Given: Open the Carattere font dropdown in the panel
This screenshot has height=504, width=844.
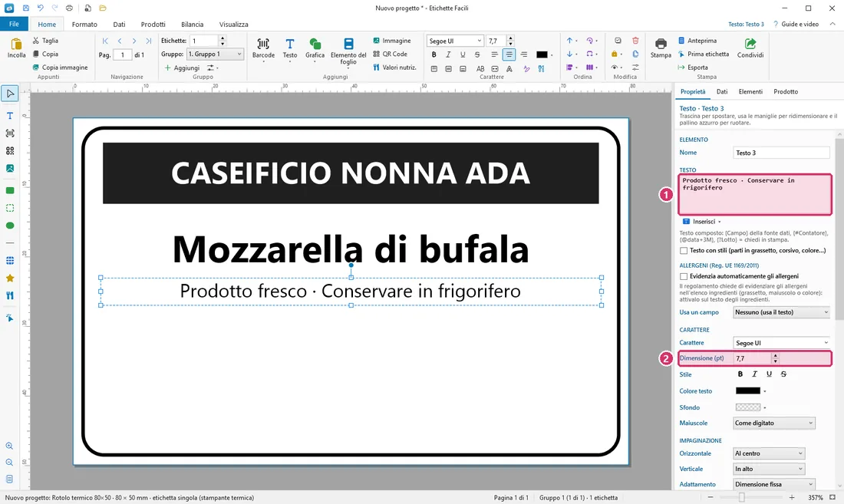Looking at the screenshot, I should 782,343.
